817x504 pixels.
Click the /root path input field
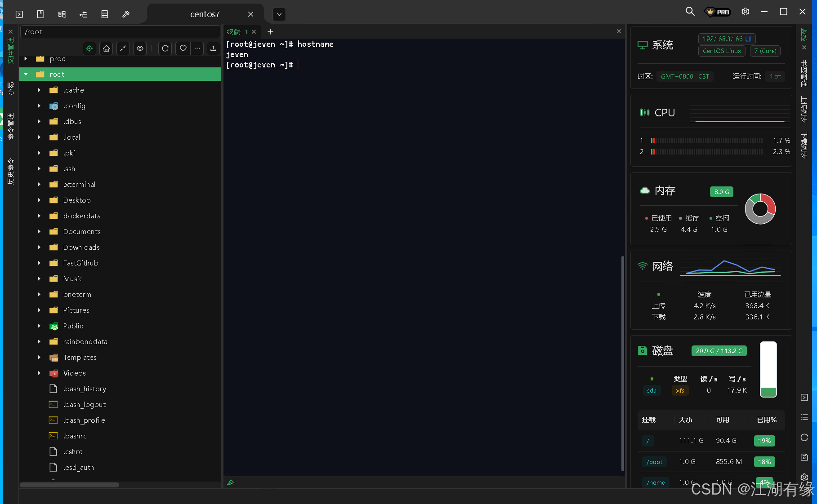120,32
